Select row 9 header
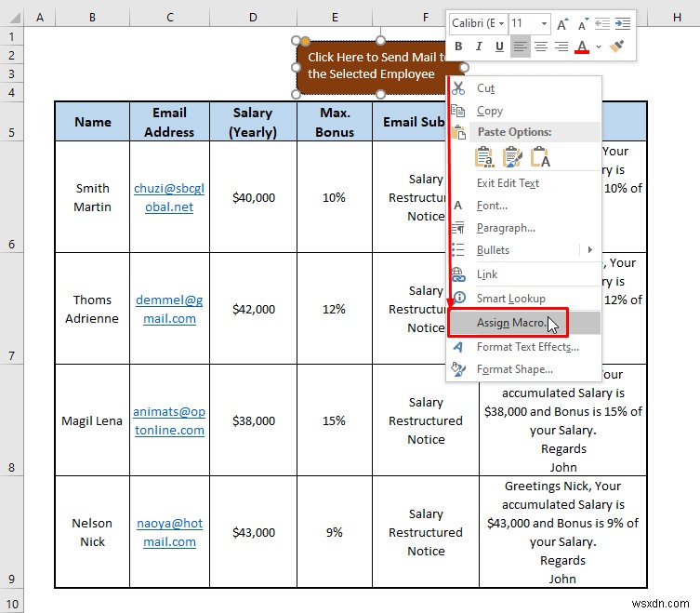Image resolution: width=700 pixels, height=613 pixels. [11, 532]
